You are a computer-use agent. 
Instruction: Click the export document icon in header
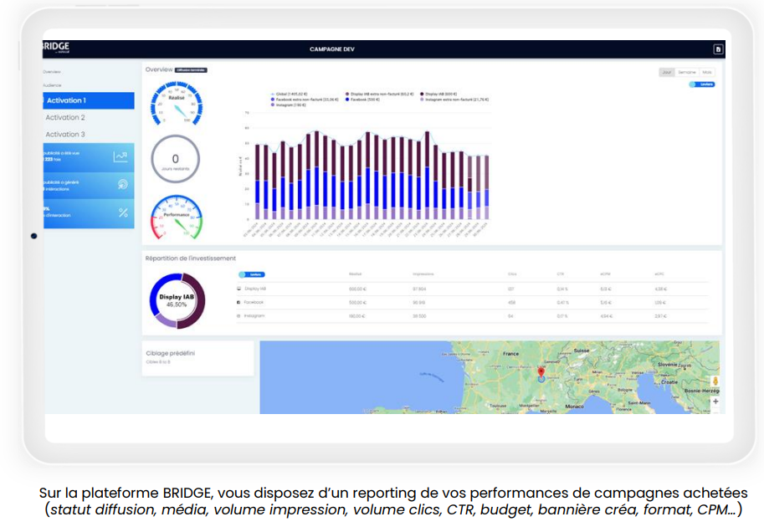(717, 49)
